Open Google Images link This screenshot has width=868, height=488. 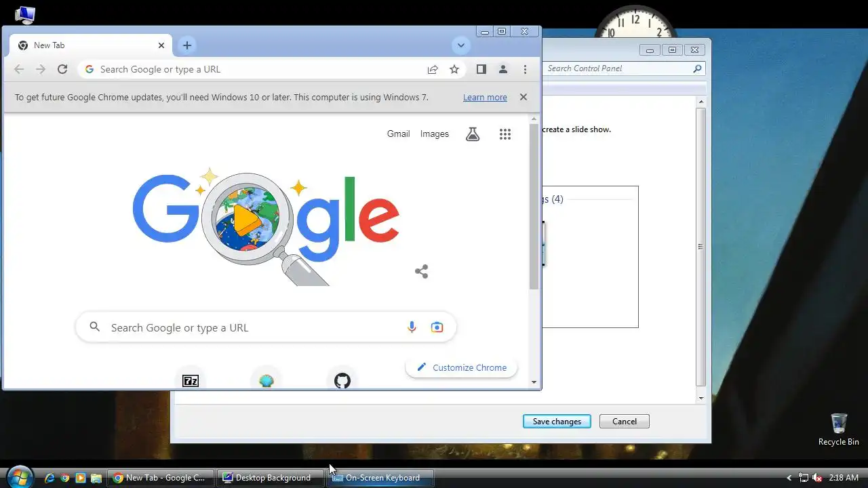pos(434,134)
